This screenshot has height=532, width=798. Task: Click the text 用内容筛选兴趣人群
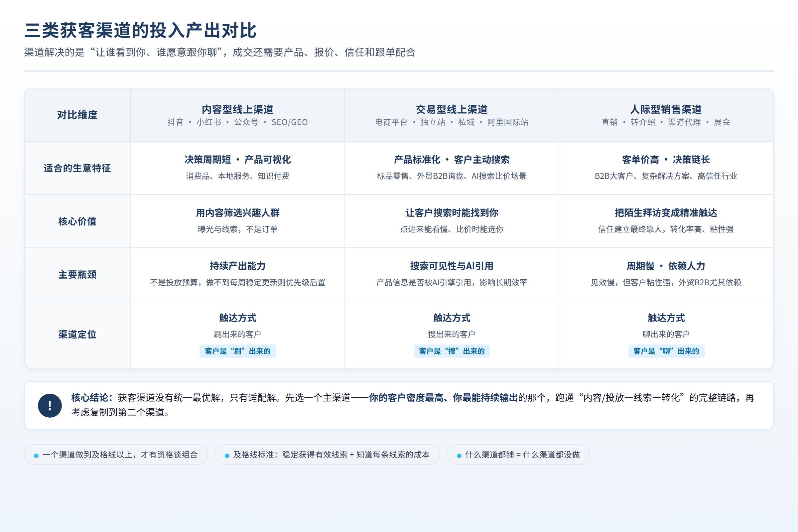pos(237,213)
